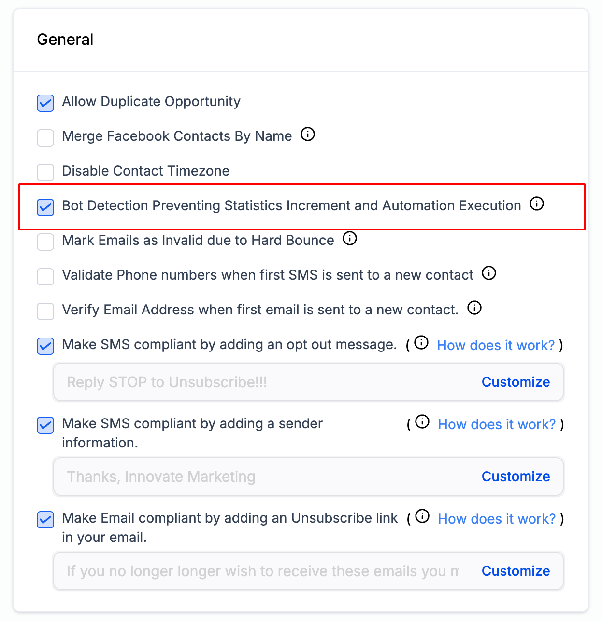Screen dimensions: 602x621
Task: Click info icon for SMS sender information
Action: (422, 422)
